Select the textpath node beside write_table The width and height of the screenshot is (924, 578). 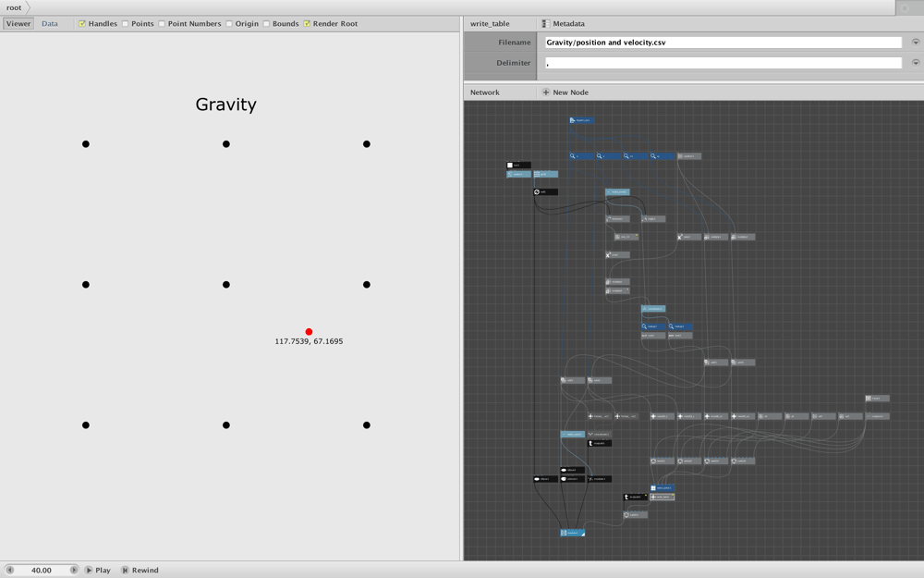(636, 497)
